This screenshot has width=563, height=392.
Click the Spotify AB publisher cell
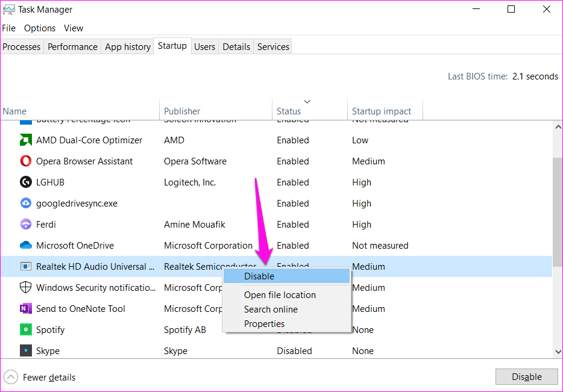pos(185,329)
